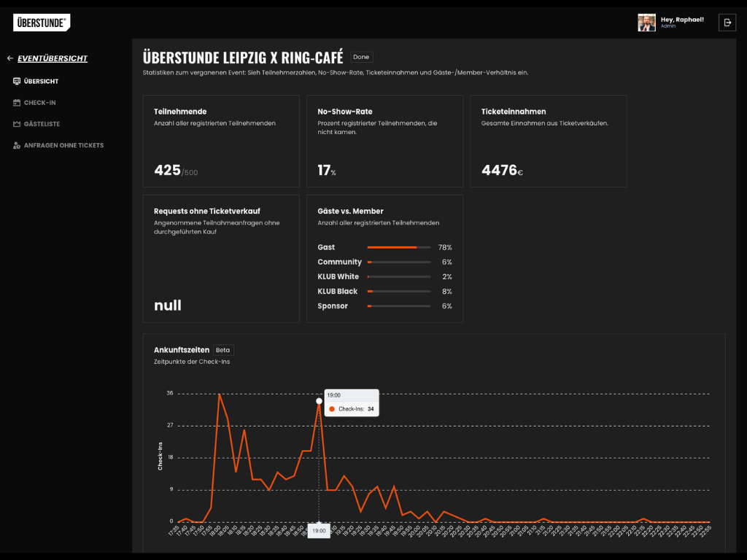Click the Gast 78% value
The image size is (747, 560).
point(445,247)
